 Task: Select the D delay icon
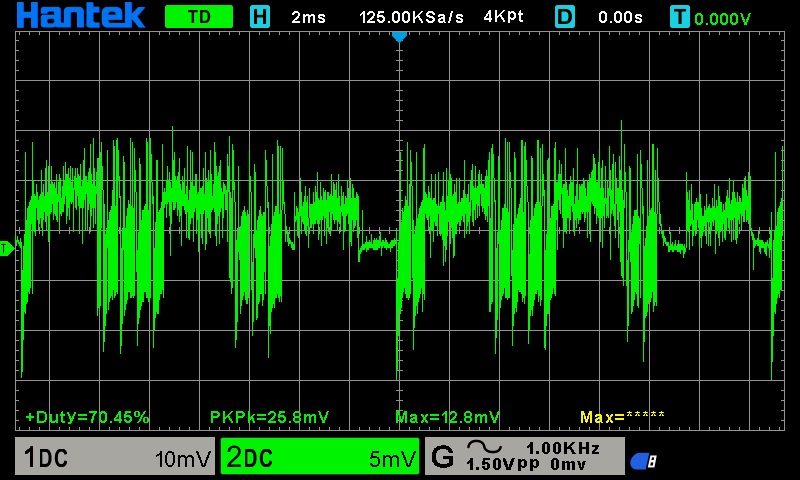click(x=565, y=17)
